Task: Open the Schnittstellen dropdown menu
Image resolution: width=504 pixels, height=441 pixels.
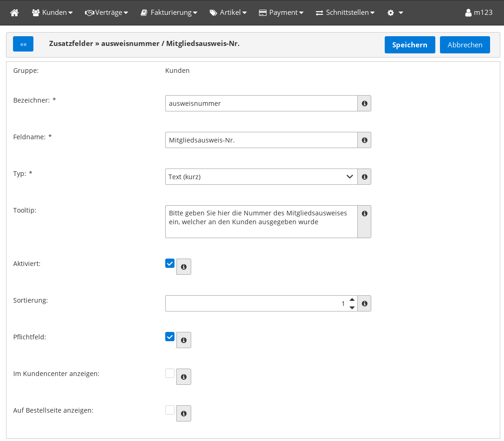Action: point(345,13)
